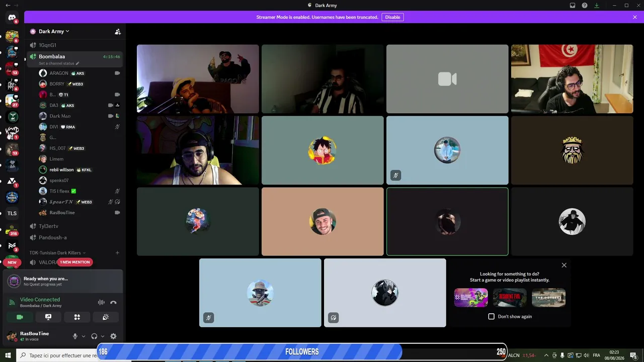Screen dimensions: 644x362
Task: Launch The Odyssey activity thumbnail
Action: click(x=548, y=298)
